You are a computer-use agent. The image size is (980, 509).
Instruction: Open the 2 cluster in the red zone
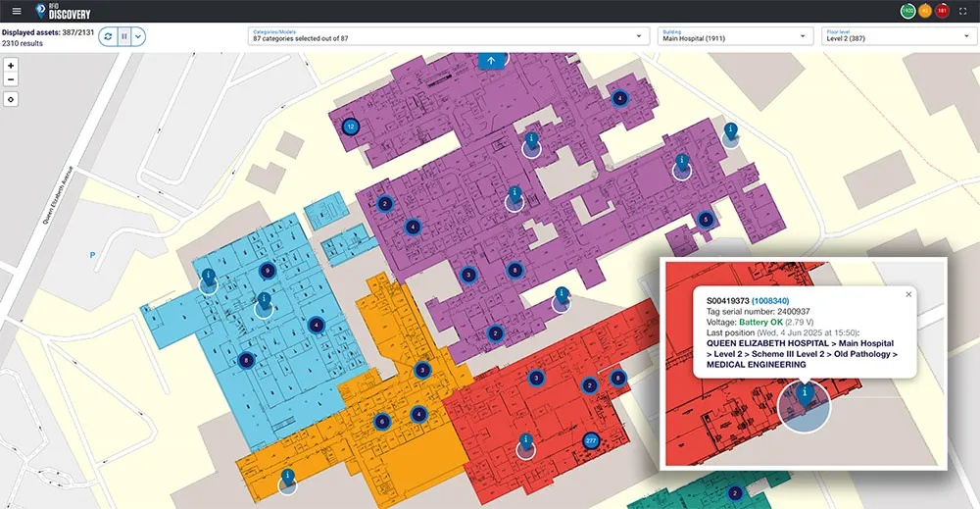pyautogui.click(x=589, y=385)
